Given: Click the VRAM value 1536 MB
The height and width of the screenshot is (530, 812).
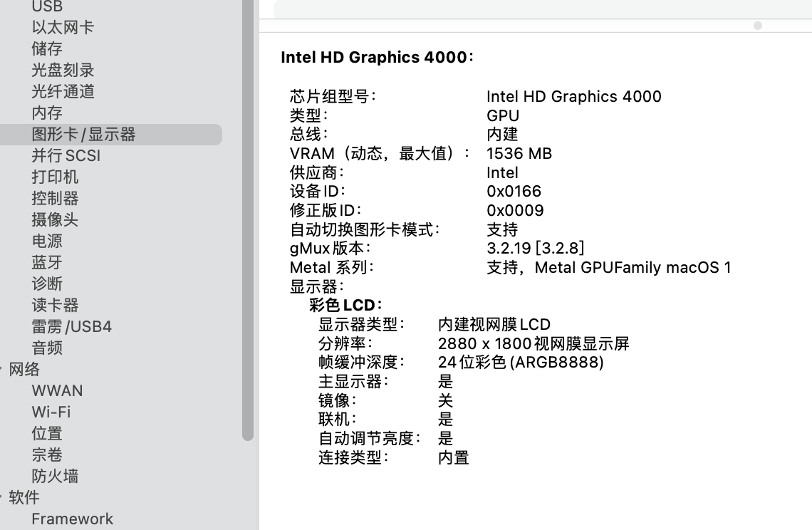Looking at the screenshot, I should (x=519, y=153).
